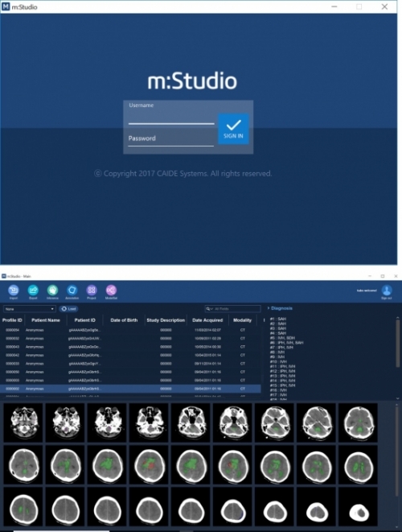This screenshot has height=532, width=402.
Task: Focus the Password input field
Action: [x=170, y=138]
